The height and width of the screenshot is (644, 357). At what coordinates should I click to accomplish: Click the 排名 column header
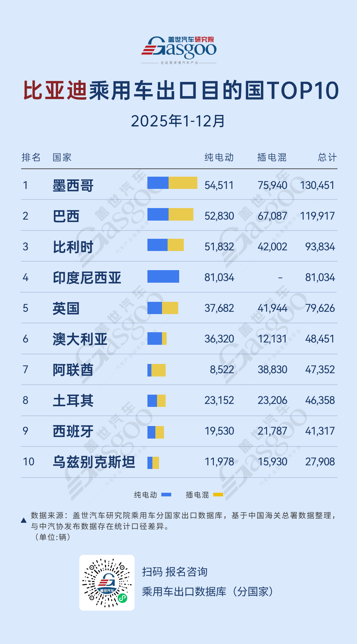[31, 158]
